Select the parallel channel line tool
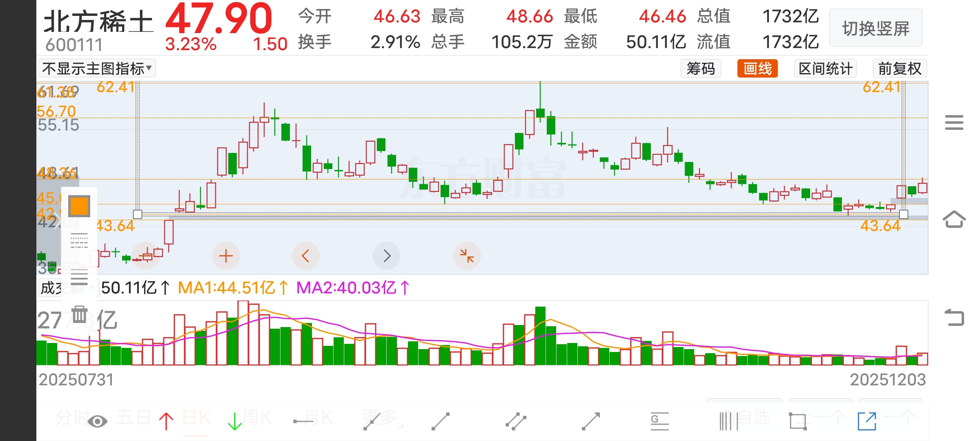 [x=516, y=421]
